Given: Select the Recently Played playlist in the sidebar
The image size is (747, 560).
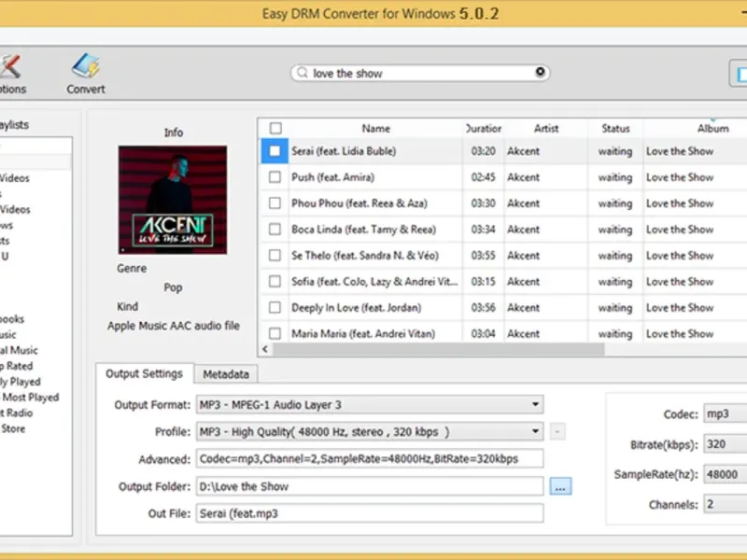Looking at the screenshot, I should click(21, 382).
